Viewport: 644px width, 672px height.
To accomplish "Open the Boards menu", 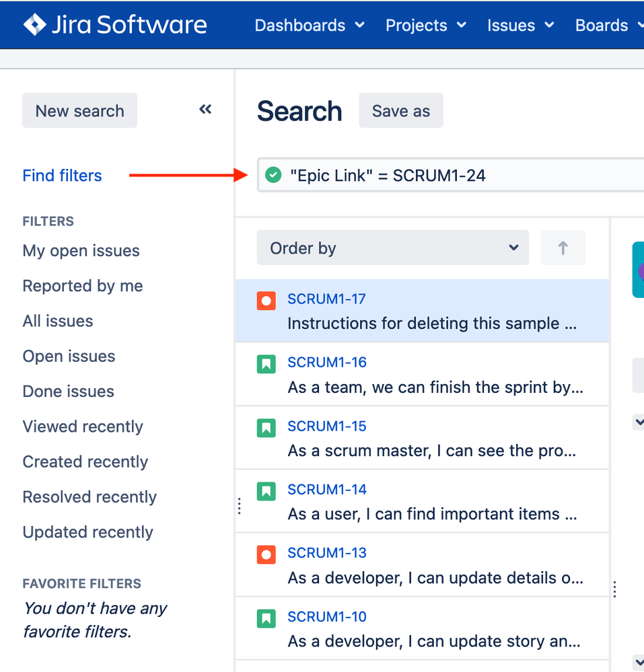I will pos(608,26).
